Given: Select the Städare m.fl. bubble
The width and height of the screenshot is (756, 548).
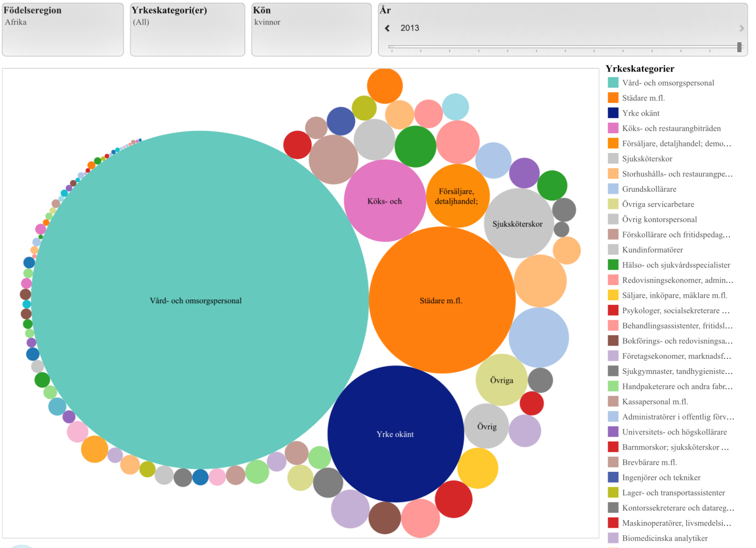Looking at the screenshot, I should pos(442,300).
